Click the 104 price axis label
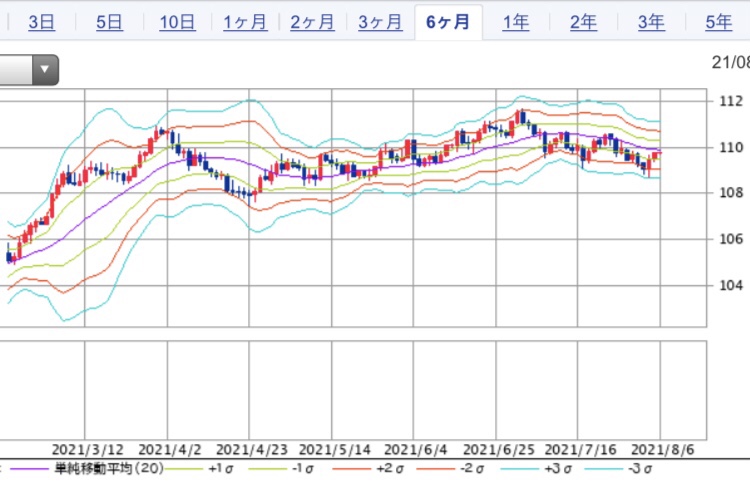 click(731, 285)
